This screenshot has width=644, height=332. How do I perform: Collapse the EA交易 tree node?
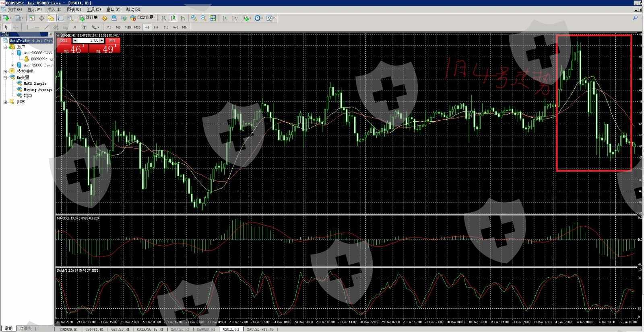tap(5, 78)
